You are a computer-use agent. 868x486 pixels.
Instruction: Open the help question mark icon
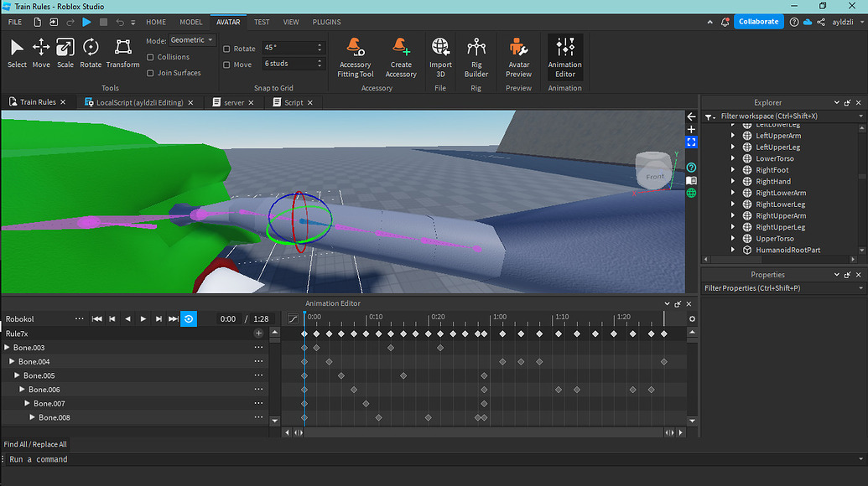(794, 22)
